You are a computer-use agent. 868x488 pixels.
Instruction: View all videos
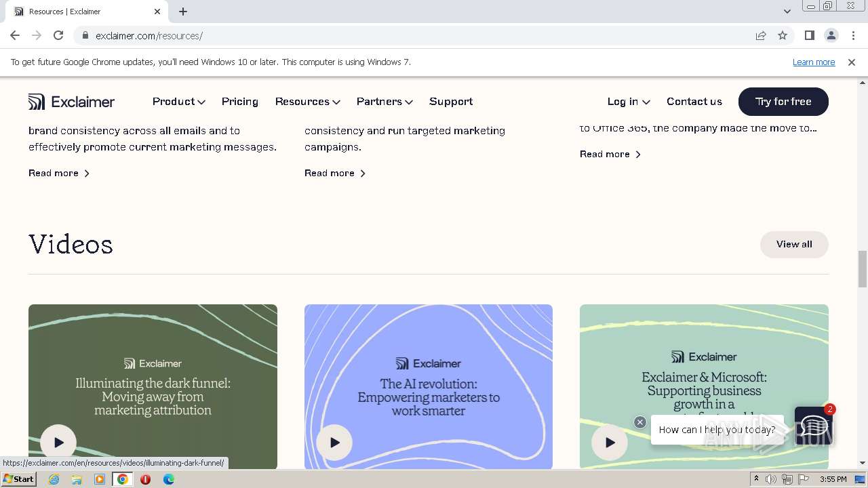[794, 244]
